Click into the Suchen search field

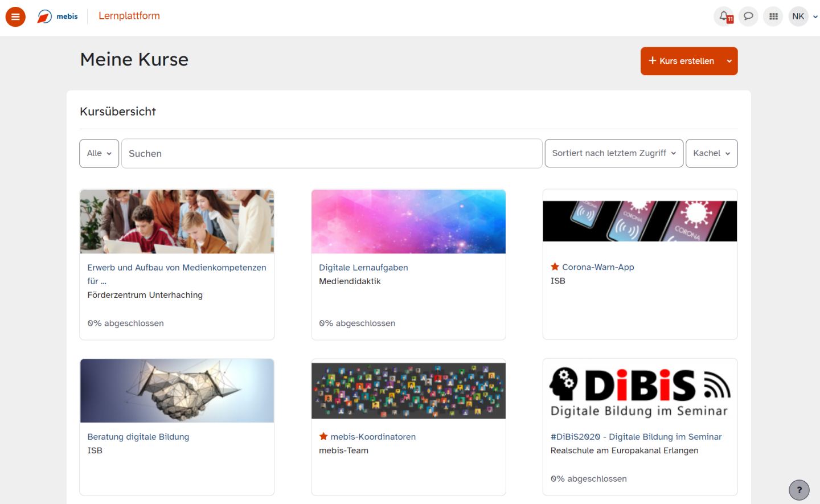[x=331, y=153]
